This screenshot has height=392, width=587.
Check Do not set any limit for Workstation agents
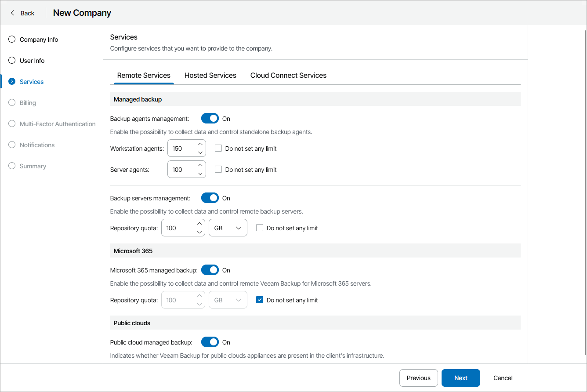[x=218, y=148]
